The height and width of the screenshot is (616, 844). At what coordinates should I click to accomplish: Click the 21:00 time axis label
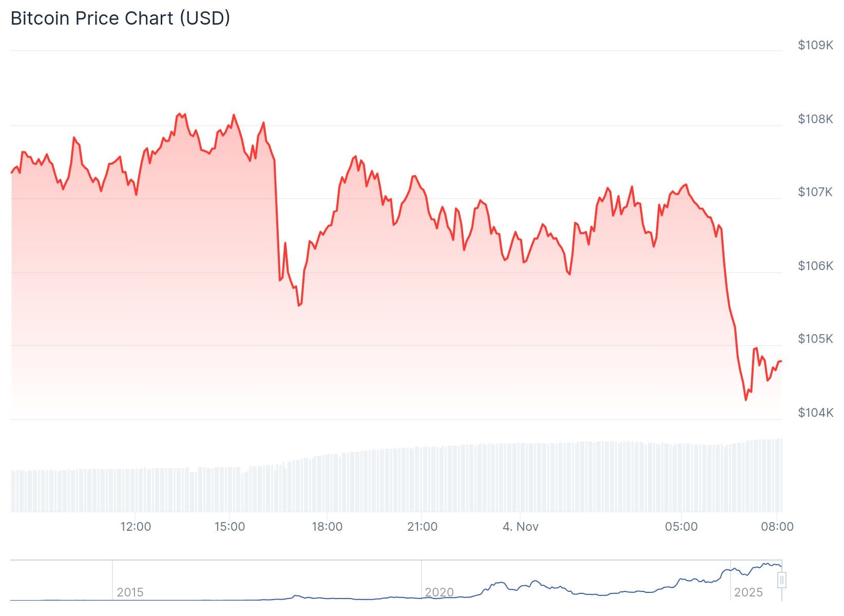tap(422, 527)
